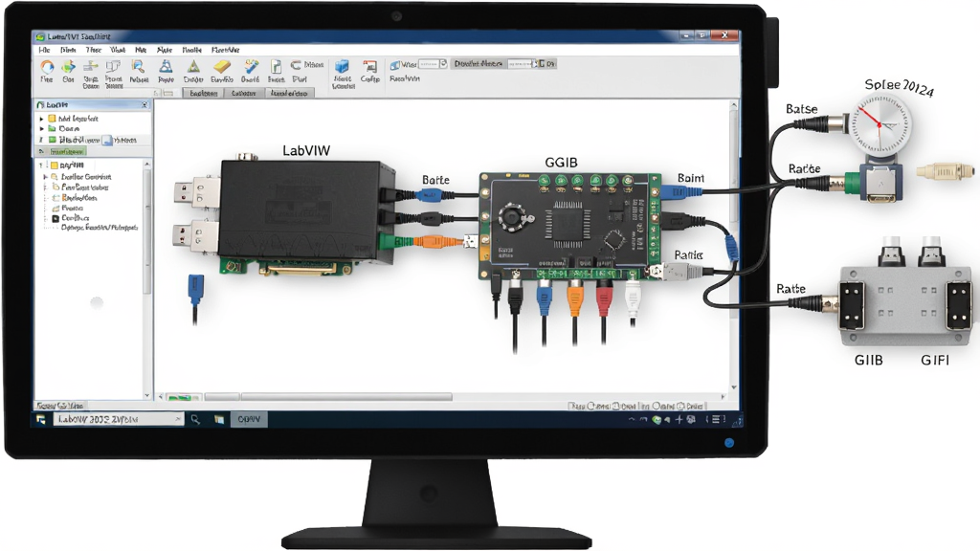Screen dimensions: 980x551
Task: Click the blue flask toolbar icon
Action: tap(166, 66)
